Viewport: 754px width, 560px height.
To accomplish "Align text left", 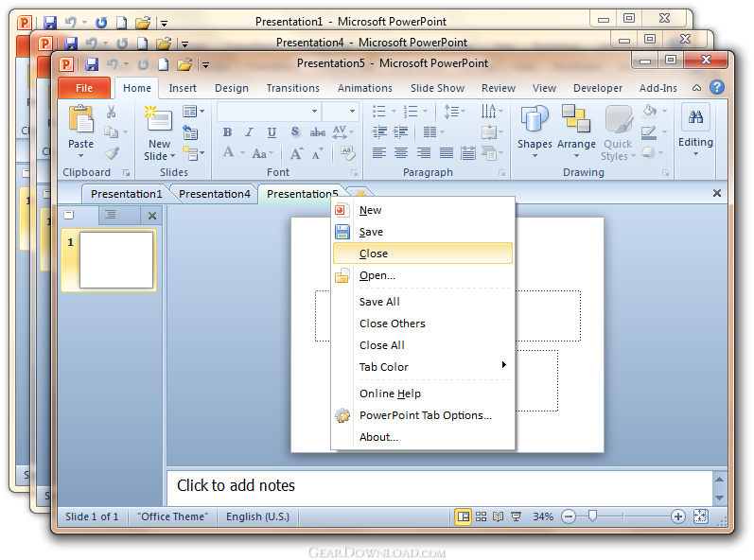I will coord(379,153).
